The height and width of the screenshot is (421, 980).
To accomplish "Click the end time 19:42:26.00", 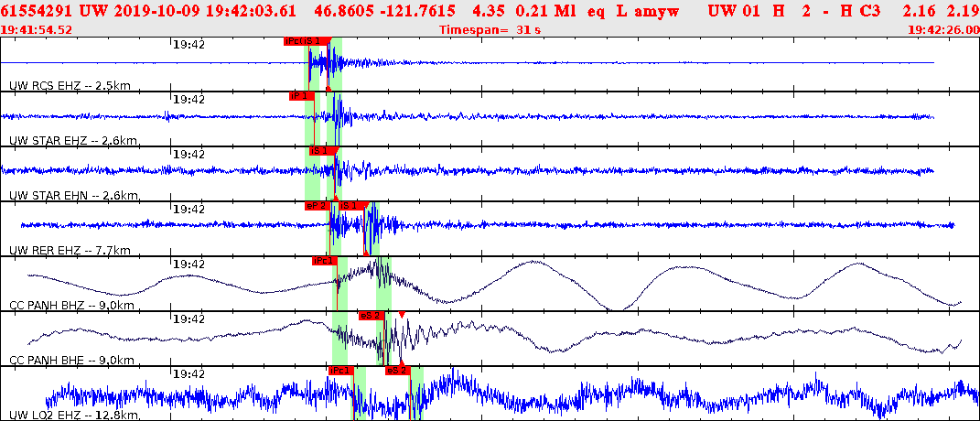I will tap(942, 29).
